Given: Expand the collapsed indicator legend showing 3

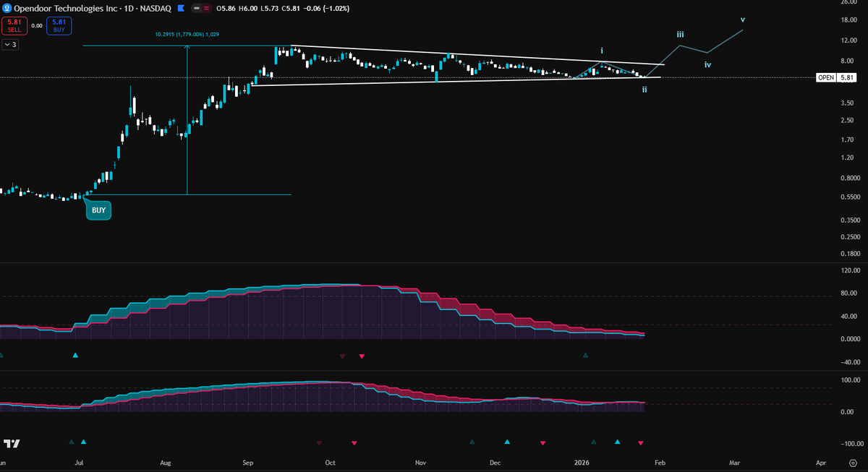Looking at the screenshot, I should 10,44.
